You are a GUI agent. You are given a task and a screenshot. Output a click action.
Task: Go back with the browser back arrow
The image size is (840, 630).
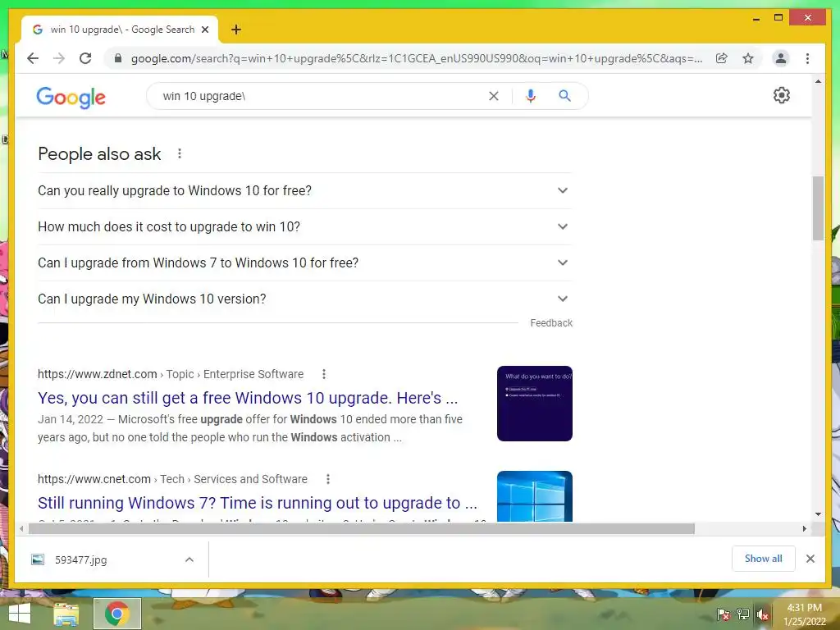pos(33,58)
